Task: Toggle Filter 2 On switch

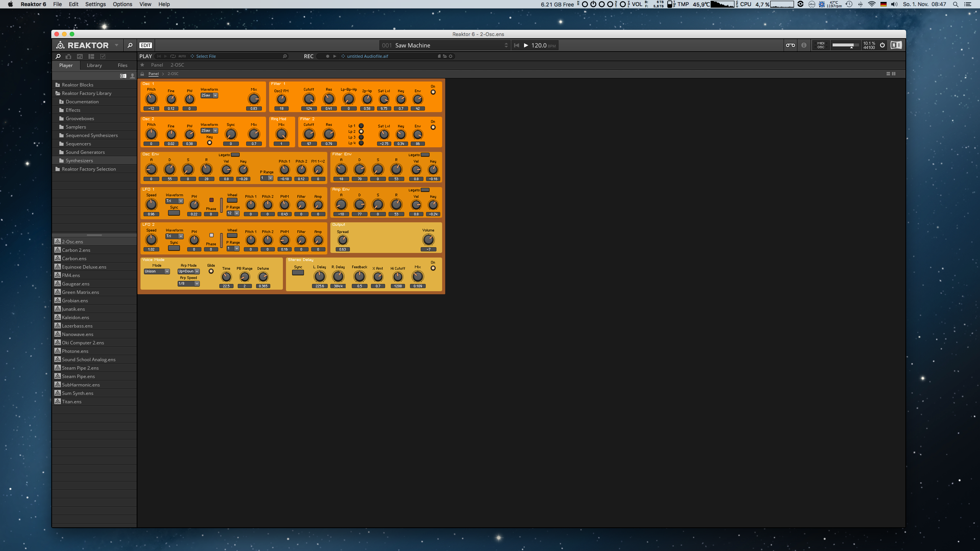Action: pos(433,127)
